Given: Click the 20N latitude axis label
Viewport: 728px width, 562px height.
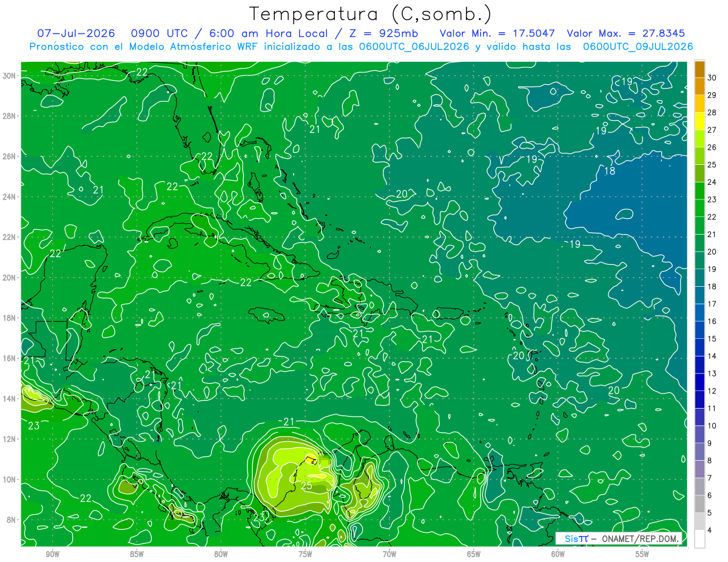Looking at the screenshot, I should [x=10, y=278].
